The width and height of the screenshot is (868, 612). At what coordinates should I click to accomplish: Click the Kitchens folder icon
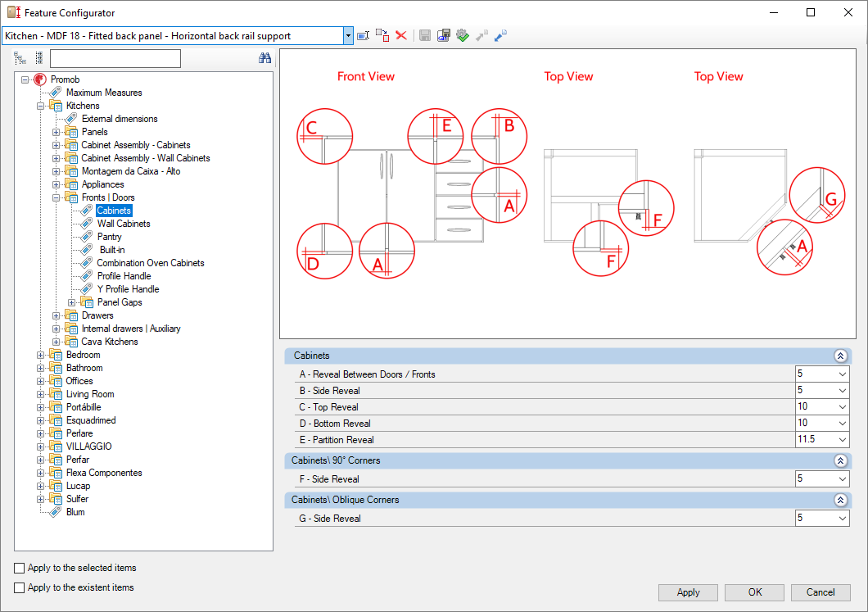56,106
